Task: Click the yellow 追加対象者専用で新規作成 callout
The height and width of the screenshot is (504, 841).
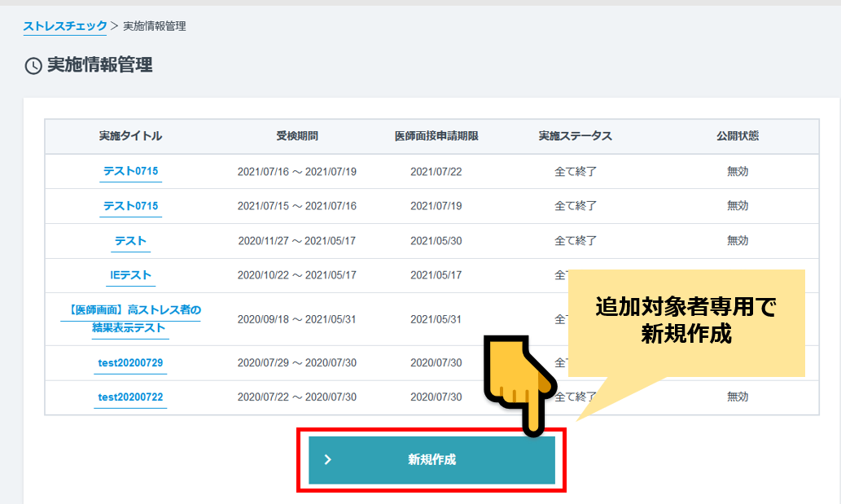Action: tap(686, 321)
